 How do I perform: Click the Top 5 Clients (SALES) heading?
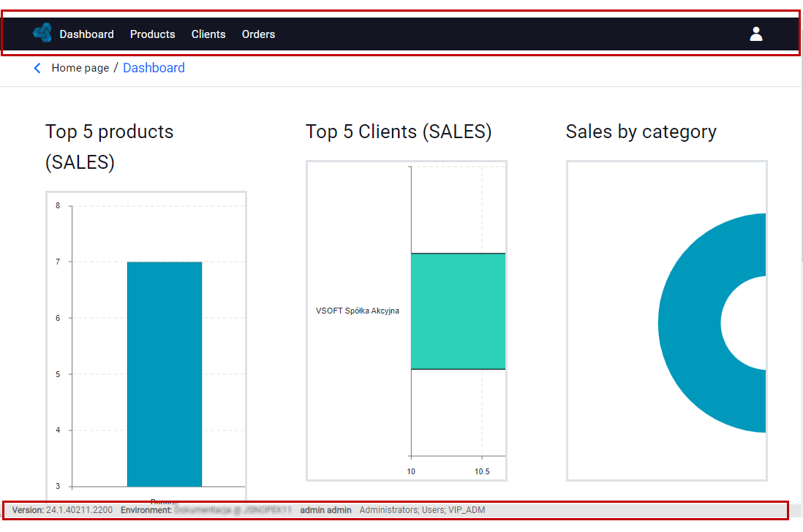pyautogui.click(x=399, y=132)
